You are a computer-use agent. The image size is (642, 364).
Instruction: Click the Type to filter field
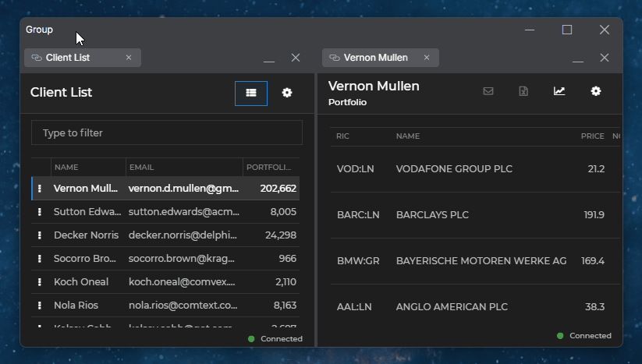pyautogui.click(x=167, y=133)
